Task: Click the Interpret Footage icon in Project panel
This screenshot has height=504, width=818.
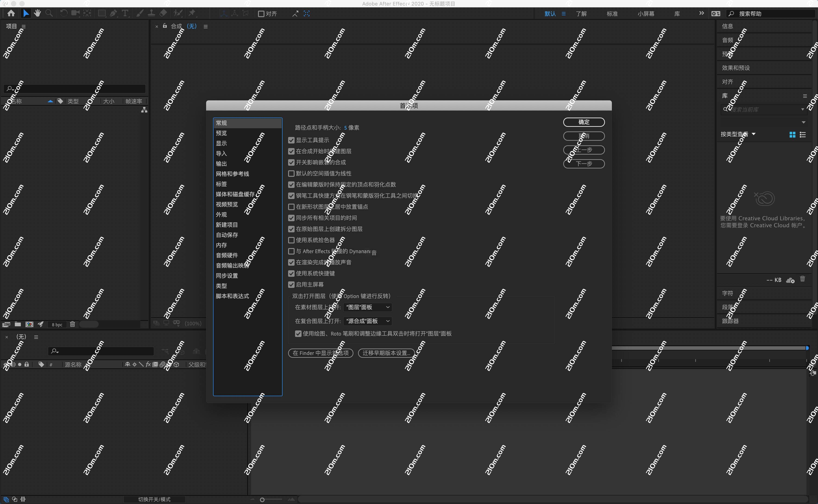Action: coord(6,324)
